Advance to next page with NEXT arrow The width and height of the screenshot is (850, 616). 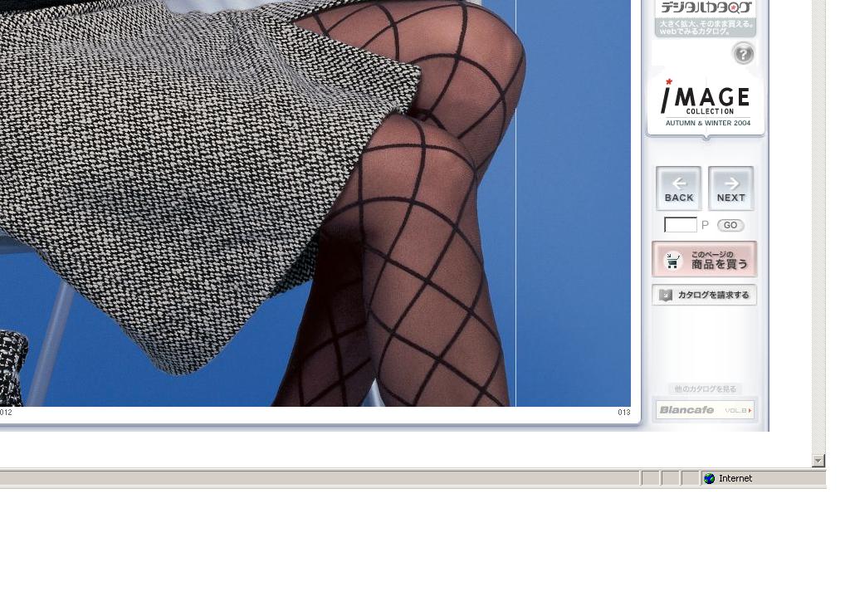730,188
